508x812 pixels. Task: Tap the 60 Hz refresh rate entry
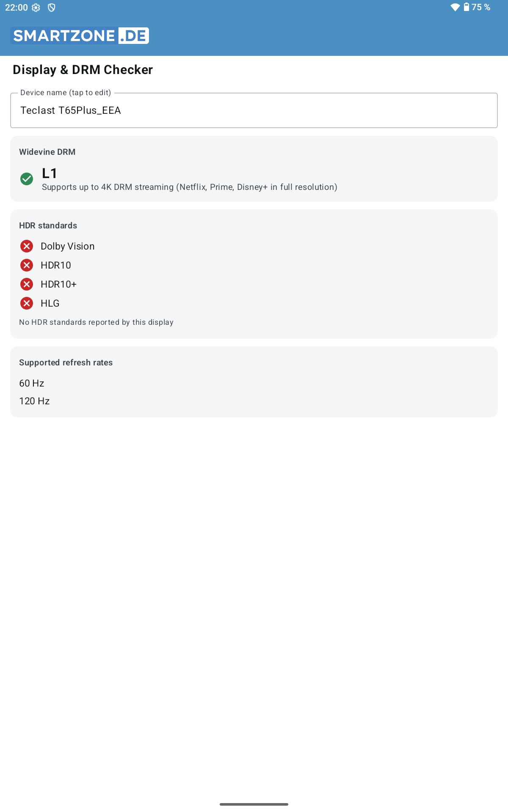(32, 383)
